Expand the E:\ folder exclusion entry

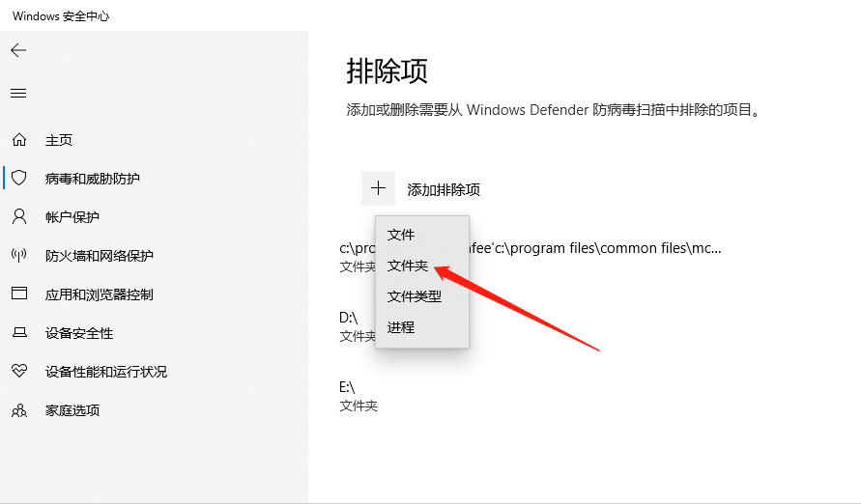coord(359,396)
